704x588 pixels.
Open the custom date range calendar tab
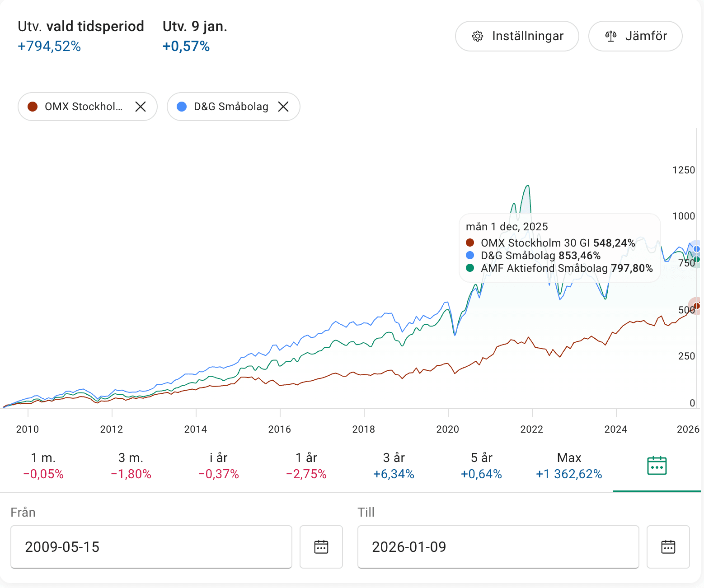coord(657,466)
